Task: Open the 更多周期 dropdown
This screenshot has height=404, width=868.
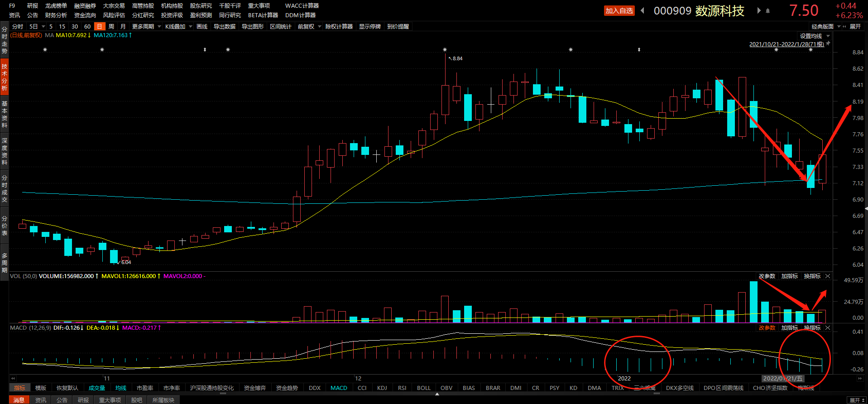Action: (146, 27)
